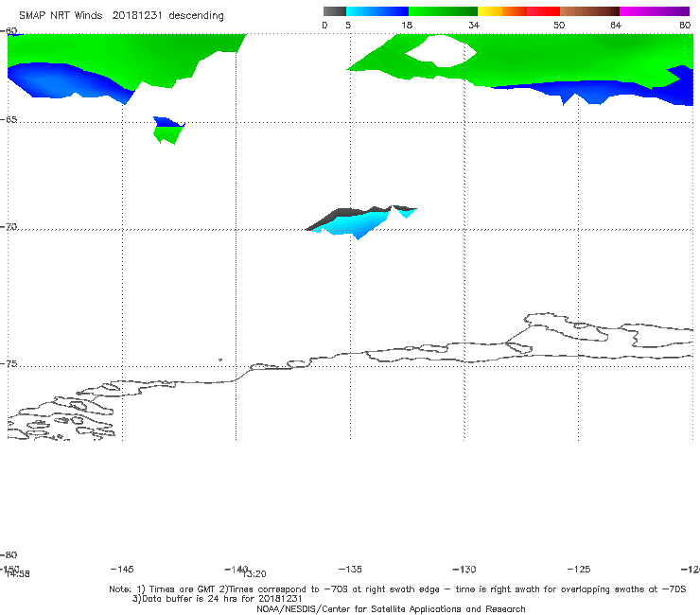Click the red color bar segment before 50
The width and height of the screenshot is (700, 615).
[543, 11]
